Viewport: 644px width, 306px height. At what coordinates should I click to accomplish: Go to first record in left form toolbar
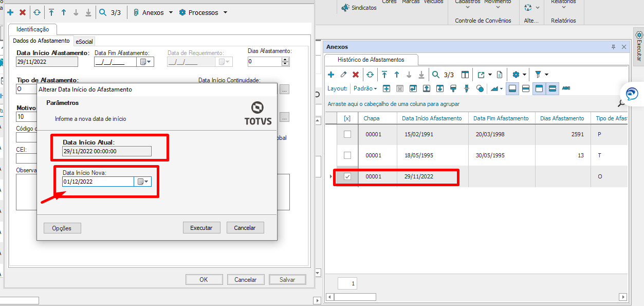click(x=51, y=12)
